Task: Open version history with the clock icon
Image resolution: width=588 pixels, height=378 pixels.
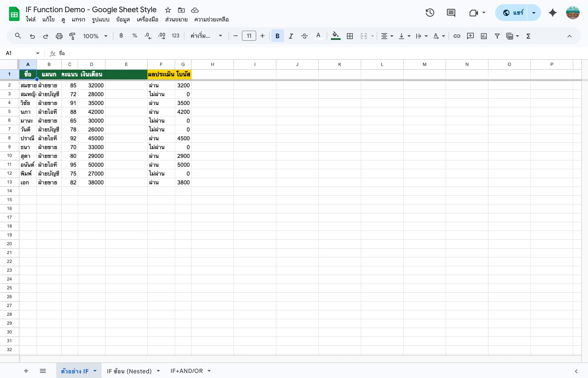Action: pyautogui.click(x=430, y=13)
